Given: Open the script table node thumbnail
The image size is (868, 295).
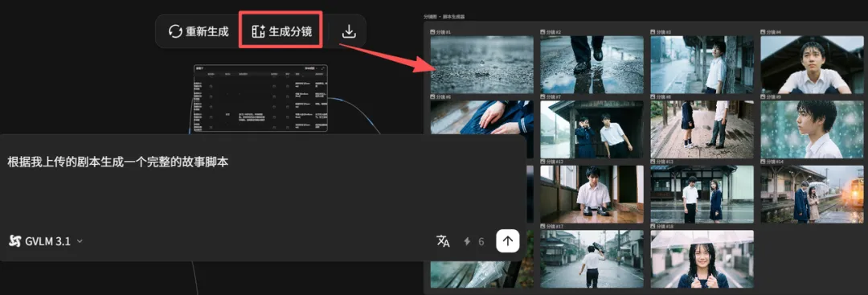Looking at the screenshot, I should click(260, 99).
